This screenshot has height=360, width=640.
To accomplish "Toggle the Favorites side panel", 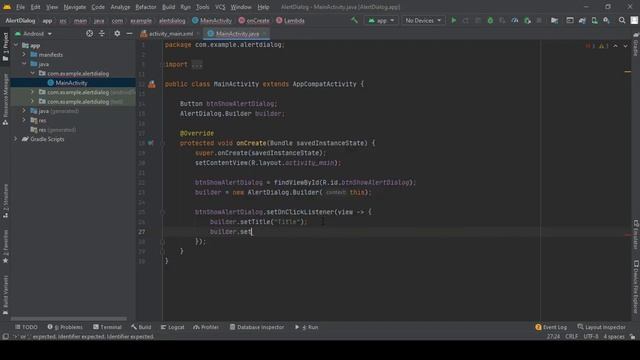I will 5,247.
